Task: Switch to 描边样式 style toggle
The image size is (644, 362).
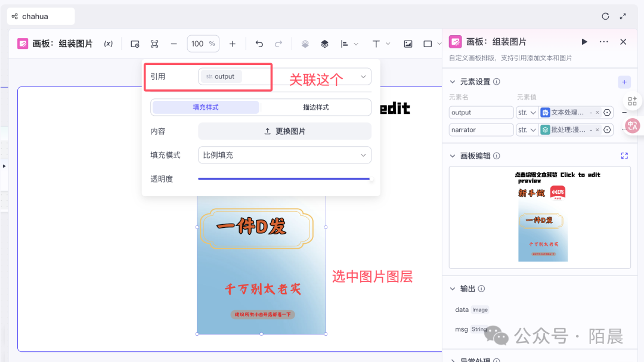Action: (x=315, y=107)
